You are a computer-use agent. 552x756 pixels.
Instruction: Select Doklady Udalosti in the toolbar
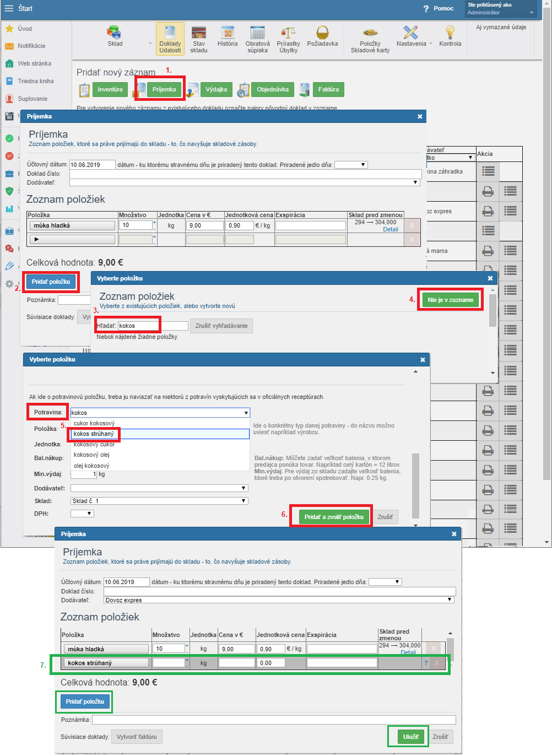tap(170, 39)
